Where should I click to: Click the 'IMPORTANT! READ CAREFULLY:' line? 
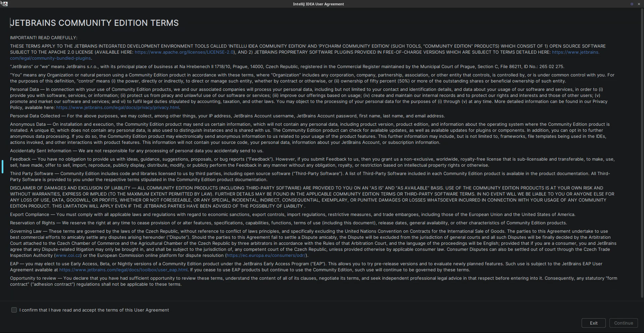click(x=44, y=38)
